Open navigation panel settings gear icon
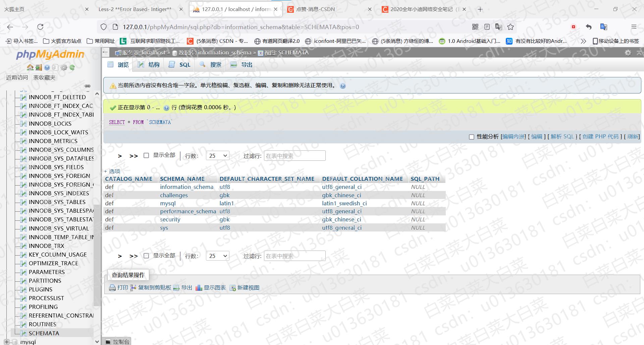 (x=64, y=67)
